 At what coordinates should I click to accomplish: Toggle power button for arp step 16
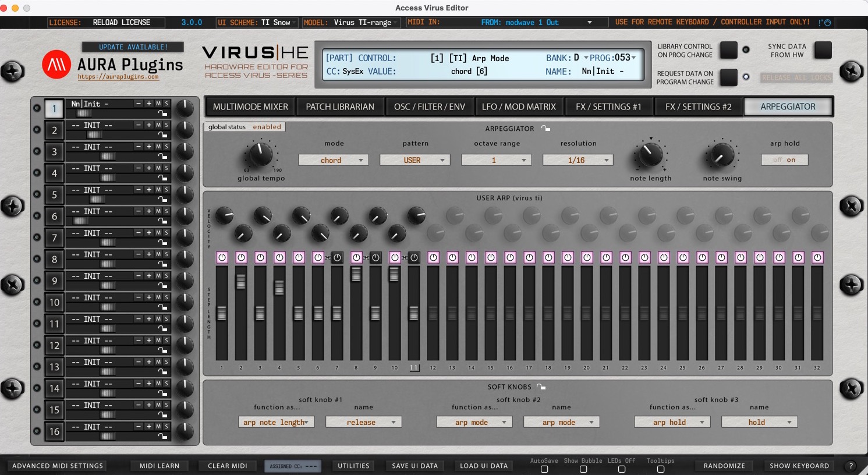pos(510,257)
